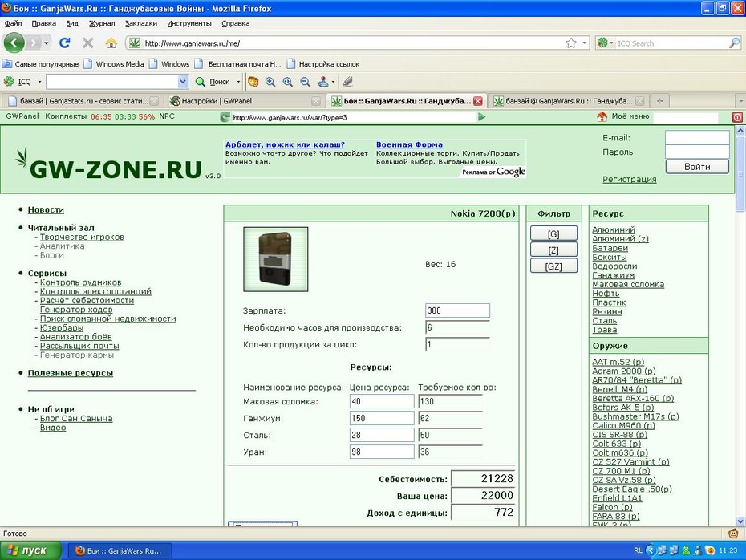Viewport: 746px width, 560px height.
Task: Click the GWPanel go arrow icon
Action: coord(481,116)
